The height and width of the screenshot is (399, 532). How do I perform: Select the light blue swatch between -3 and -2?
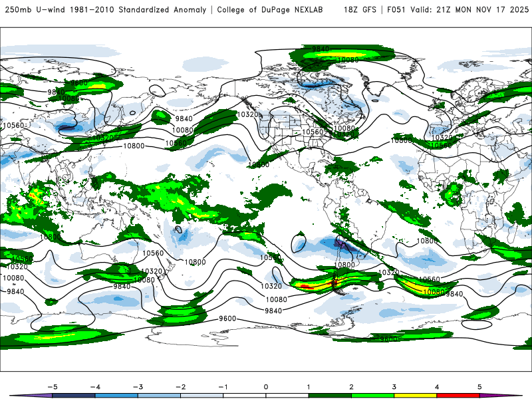click(159, 396)
